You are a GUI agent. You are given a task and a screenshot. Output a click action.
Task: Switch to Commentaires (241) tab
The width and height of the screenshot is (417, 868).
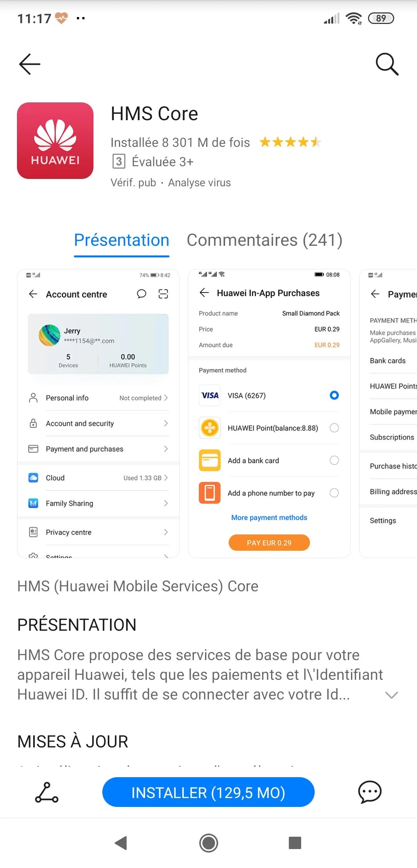coord(264,240)
